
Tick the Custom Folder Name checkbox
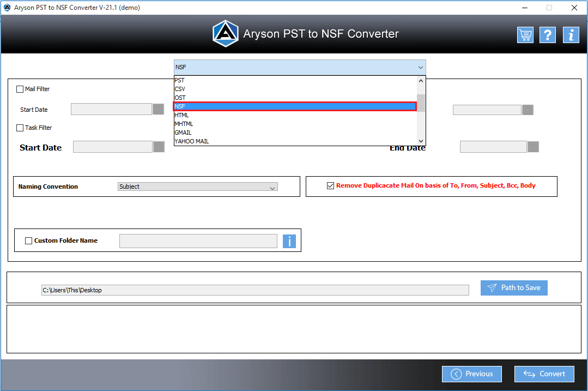click(28, 241)
